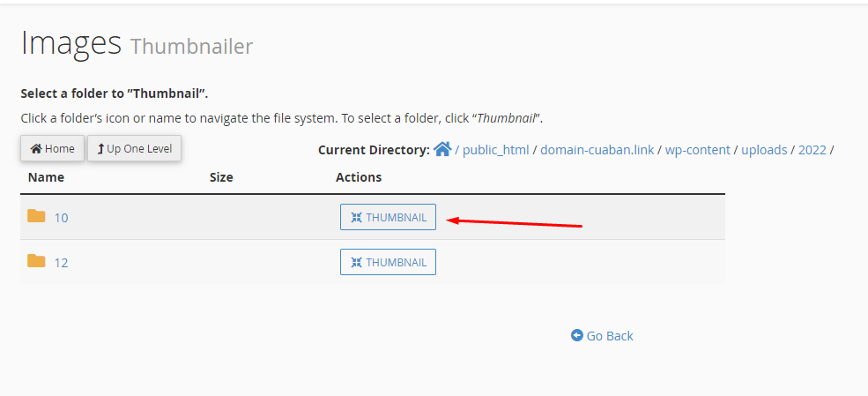Navigate to public_html in breadcrumb
The image size is (868, 396).
496,150
